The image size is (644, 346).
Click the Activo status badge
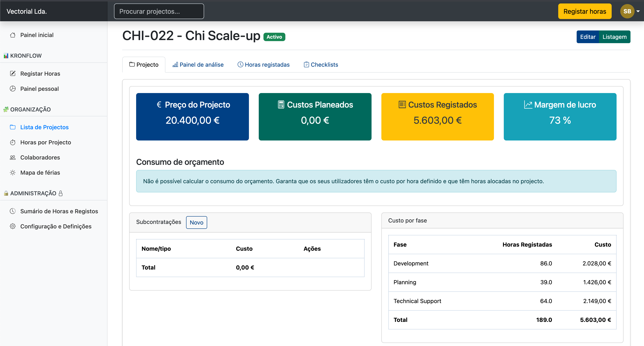(274, 37)
